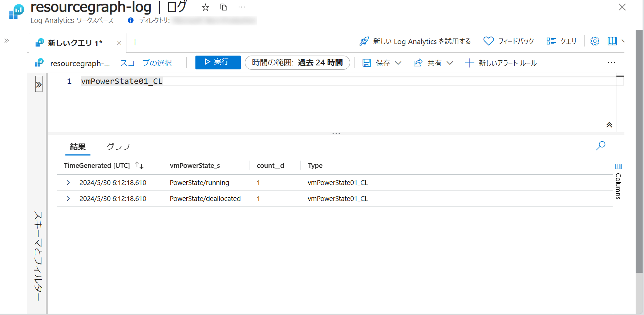
Task: Click the copy icon beside the title
Action: tap(223, 7)
